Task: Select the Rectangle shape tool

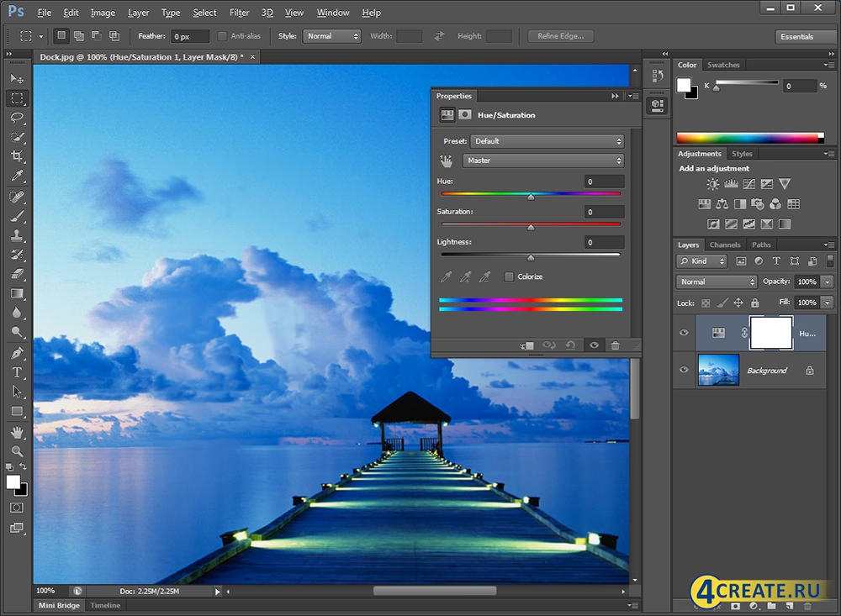Action: pos(17,411)
